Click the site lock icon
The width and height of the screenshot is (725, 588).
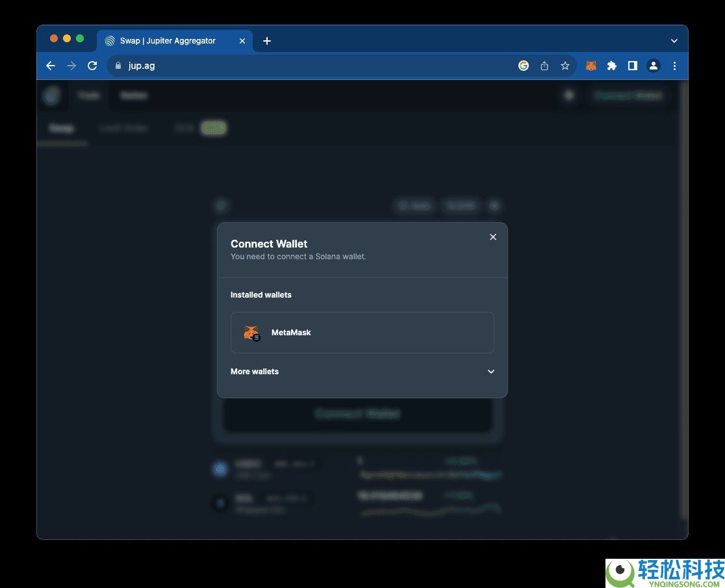point(118,66)
